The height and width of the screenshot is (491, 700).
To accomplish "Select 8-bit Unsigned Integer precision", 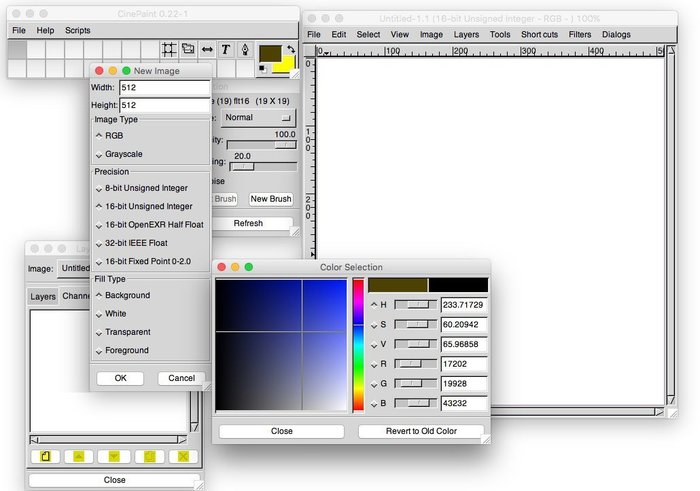I will [x=142, y=188].
